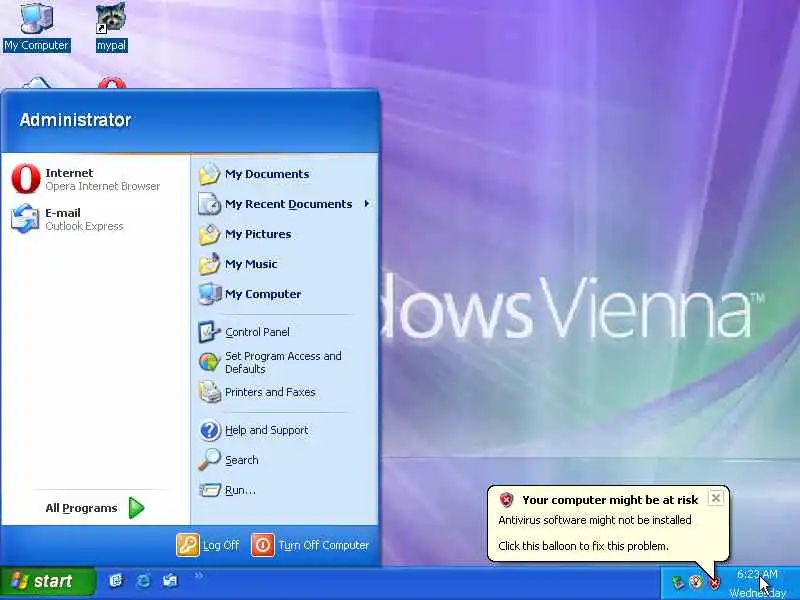Screen dimensions: 800x600
Task: Click Show Desktop quick launch icon
Action: tap(116, 581)
